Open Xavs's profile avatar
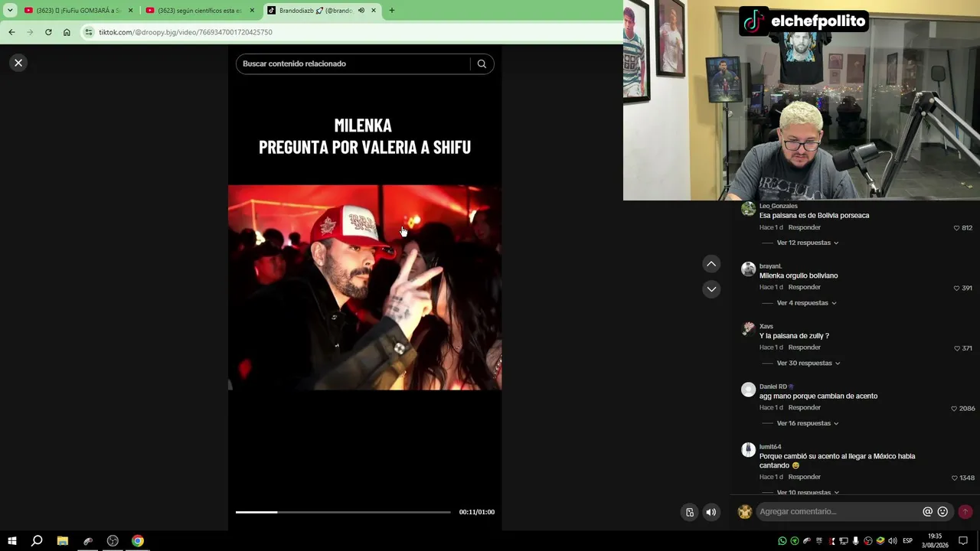The width and height of the screenshot is (980, 551). 748,329
